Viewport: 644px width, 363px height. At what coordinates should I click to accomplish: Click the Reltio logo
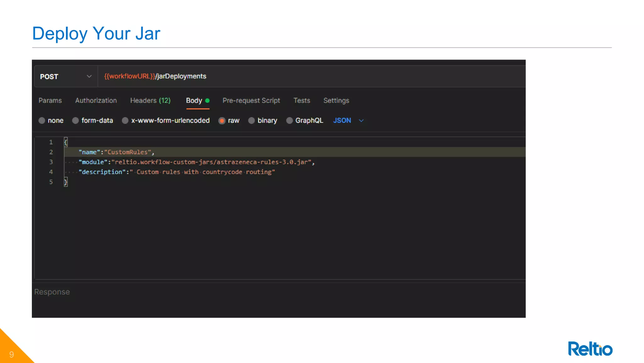590,349
